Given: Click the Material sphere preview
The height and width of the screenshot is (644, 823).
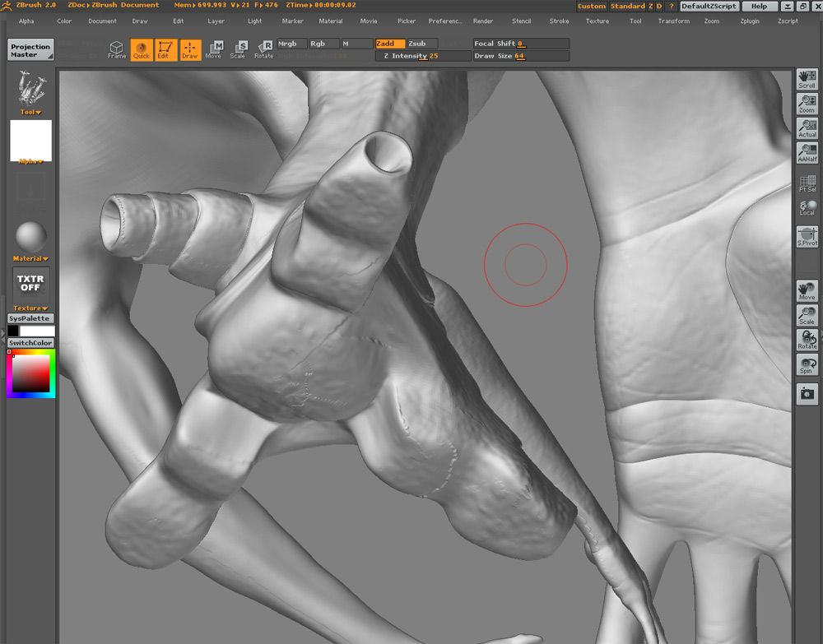Looking at the screenshot, I should pos(31,237).
